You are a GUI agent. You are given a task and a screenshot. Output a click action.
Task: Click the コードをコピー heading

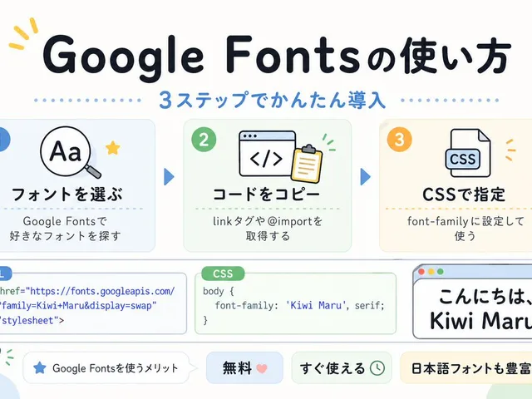click(267, 194)
